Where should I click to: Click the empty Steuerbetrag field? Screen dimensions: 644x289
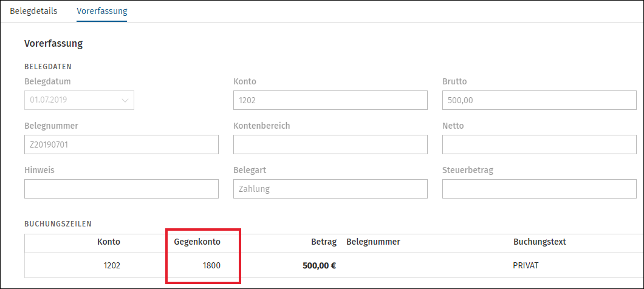(x=540, y=189)
